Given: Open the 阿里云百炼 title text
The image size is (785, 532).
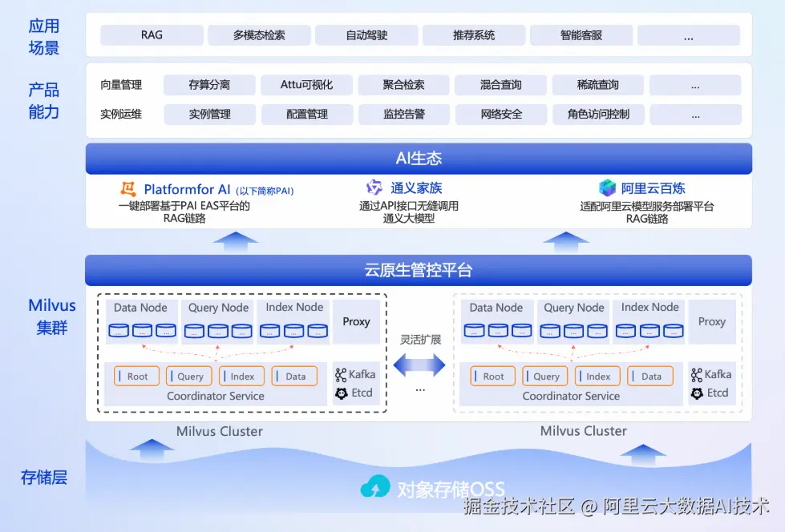Looking at the screenshot, I should 653,188.
